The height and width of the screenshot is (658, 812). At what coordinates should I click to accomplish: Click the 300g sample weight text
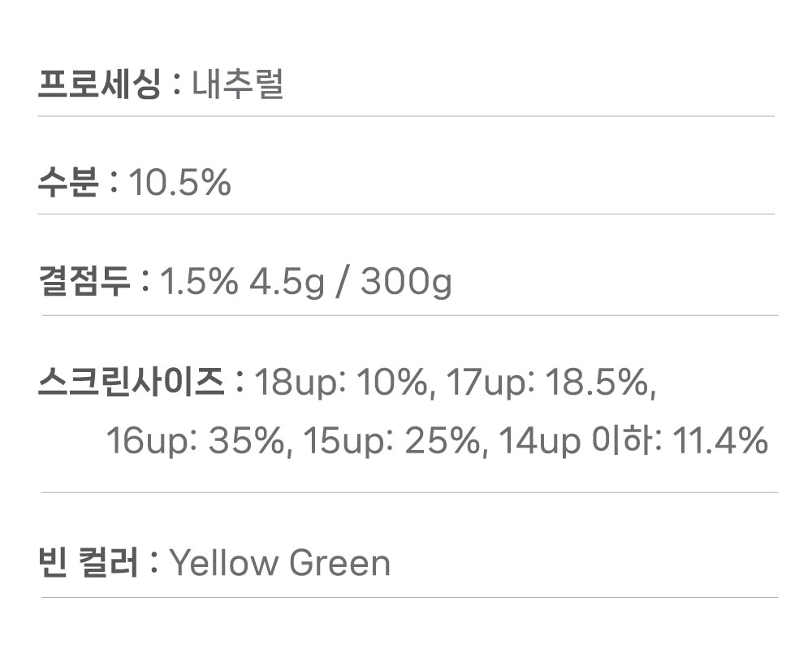coord(406,283)
